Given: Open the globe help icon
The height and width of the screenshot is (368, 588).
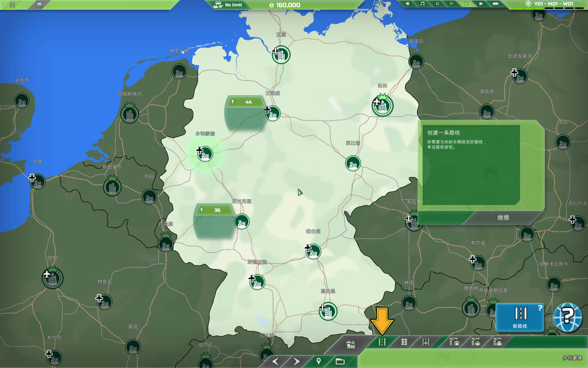Looking at the screenshot, I should coord(568,317).
